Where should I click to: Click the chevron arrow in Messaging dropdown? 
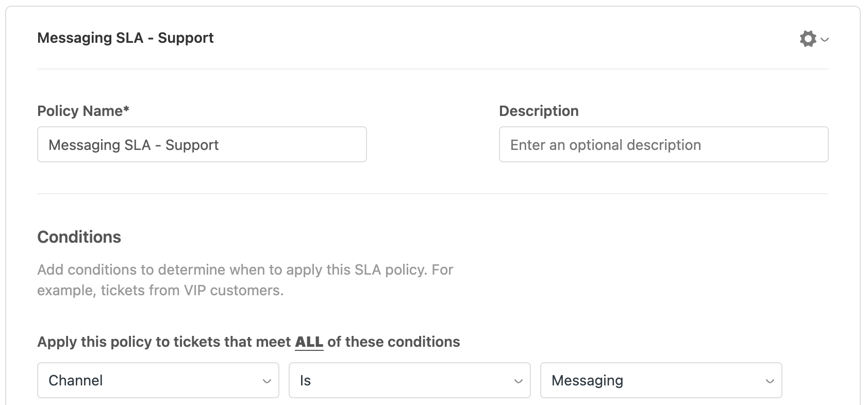770,381
